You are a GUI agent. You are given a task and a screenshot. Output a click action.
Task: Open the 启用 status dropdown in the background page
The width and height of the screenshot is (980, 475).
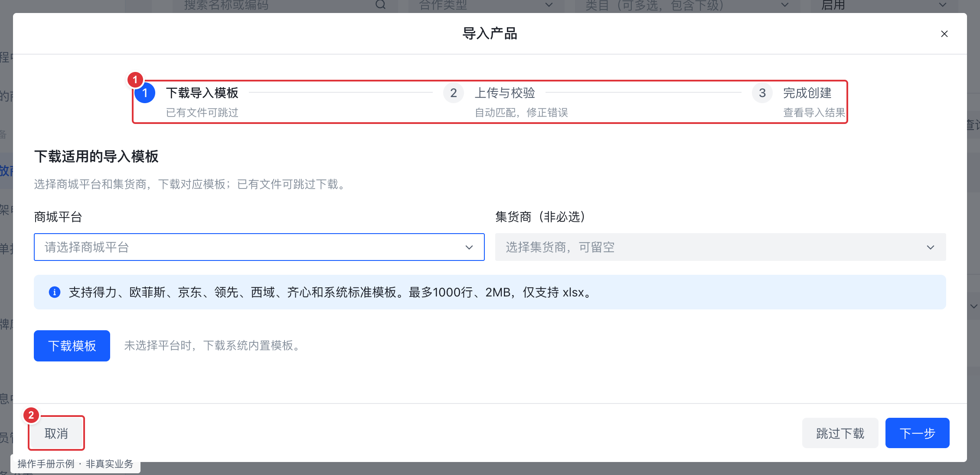(x=884, y=5)
